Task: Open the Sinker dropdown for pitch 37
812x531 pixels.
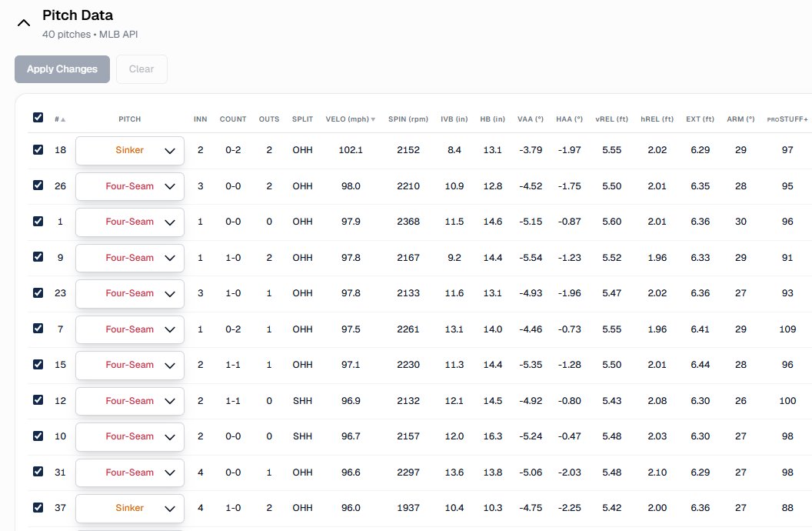Action: (130, 508)
